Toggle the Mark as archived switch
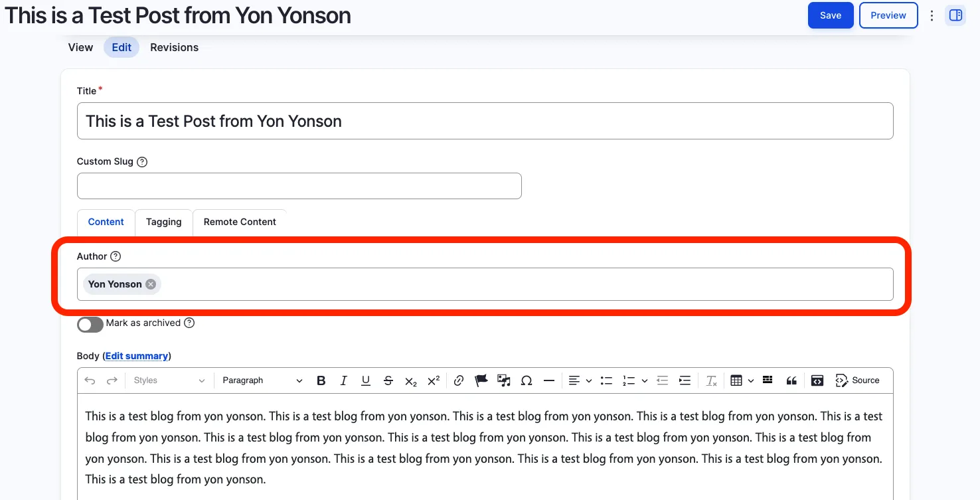Screen dimensions: 980x500 click(x=90, y=324)
